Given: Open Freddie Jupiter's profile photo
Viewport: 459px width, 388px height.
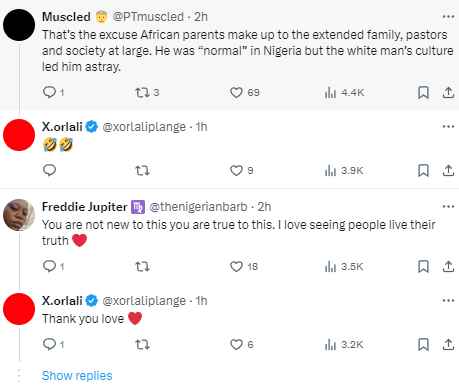Looking at the screenshot, I should pos(19,215).
